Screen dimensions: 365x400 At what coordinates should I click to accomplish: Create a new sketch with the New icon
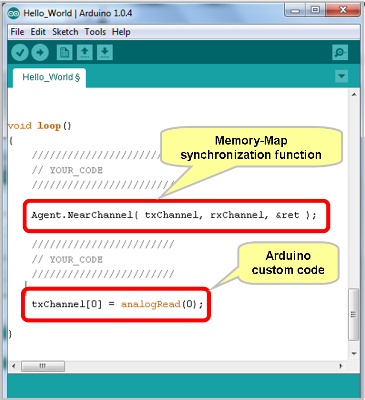coord(65,52)
